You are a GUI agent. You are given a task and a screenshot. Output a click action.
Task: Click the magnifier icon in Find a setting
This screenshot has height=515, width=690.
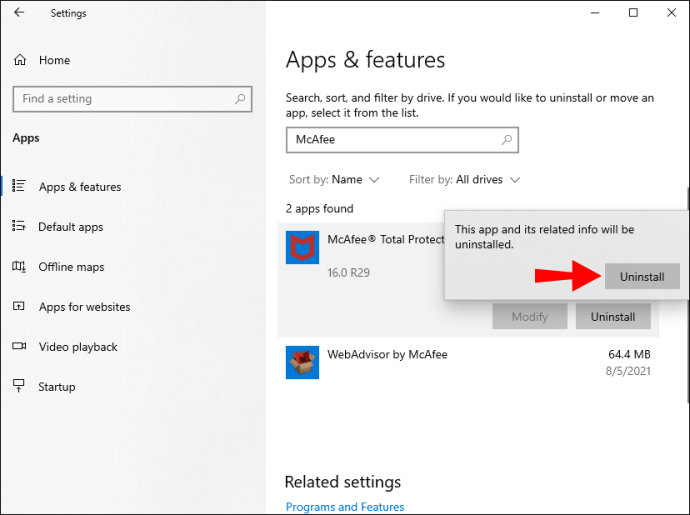pyautogui.click(x=240, y=99)
